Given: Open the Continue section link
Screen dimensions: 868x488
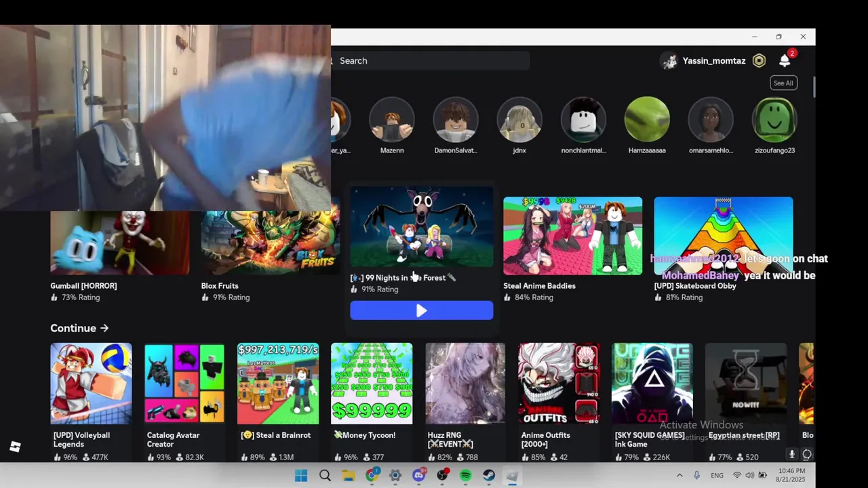Looking at the screenshot, I should pyautogui.click(x=79, y=328).
